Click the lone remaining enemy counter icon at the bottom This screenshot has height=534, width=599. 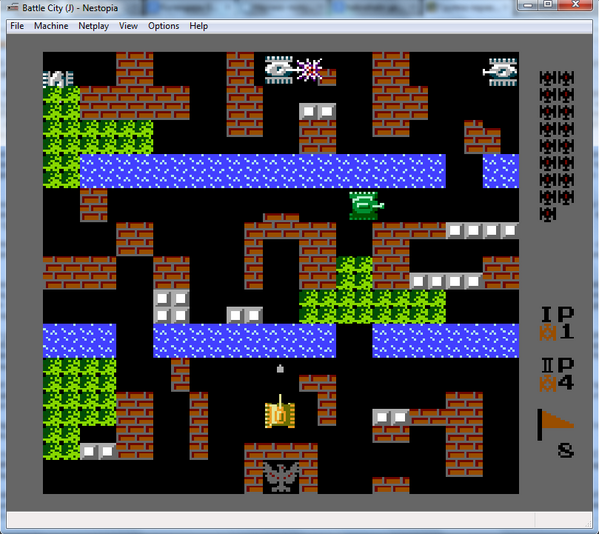tap(547, 214)
